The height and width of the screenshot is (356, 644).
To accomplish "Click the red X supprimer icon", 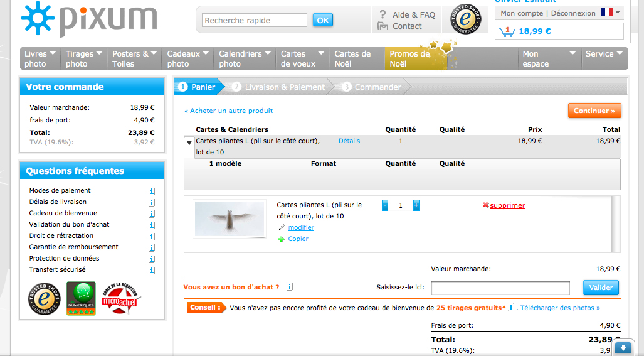I will click(486, 205).
